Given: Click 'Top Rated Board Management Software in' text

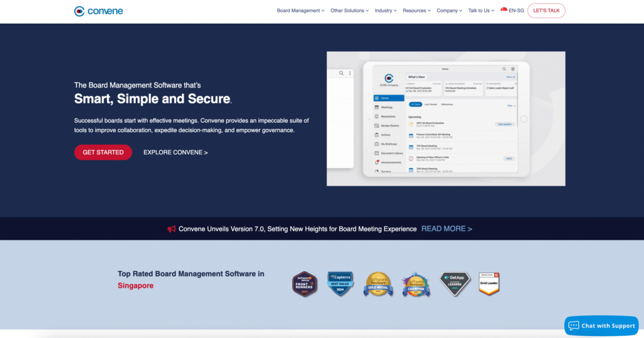Looking at the screenshot, I should click(x=191, y=274).
